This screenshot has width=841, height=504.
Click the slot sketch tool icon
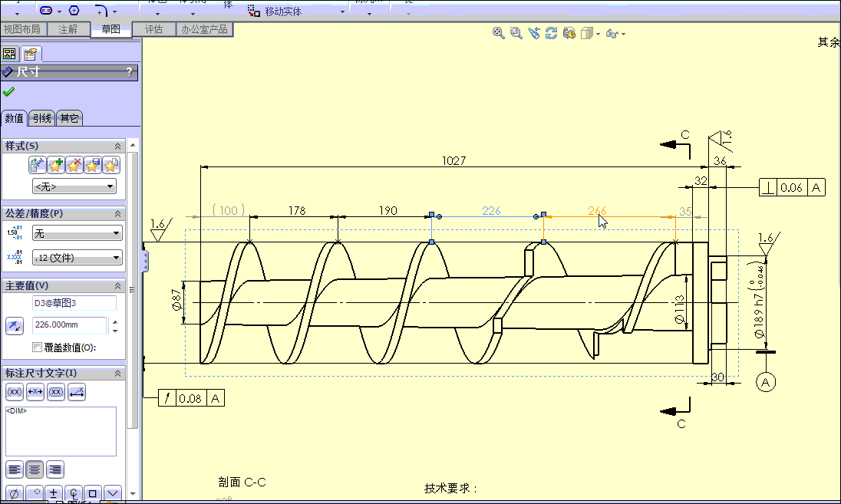pos(46,10)
